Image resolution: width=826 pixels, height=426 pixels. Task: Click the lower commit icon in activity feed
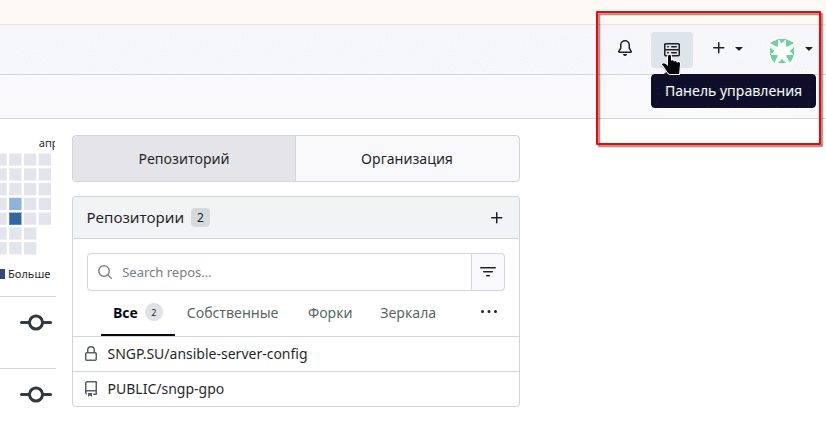click(x=36, y=394)
